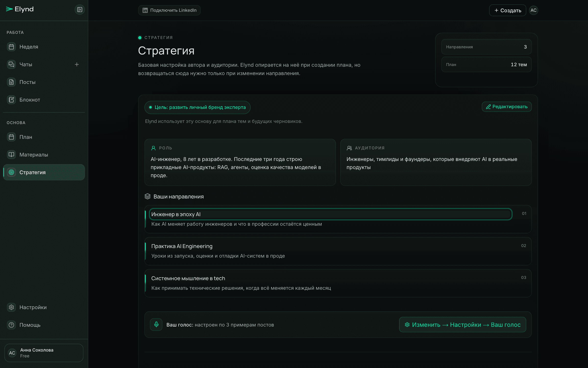Click the Создать button
The image size is (588, 368).
click(x=507, y=10)
